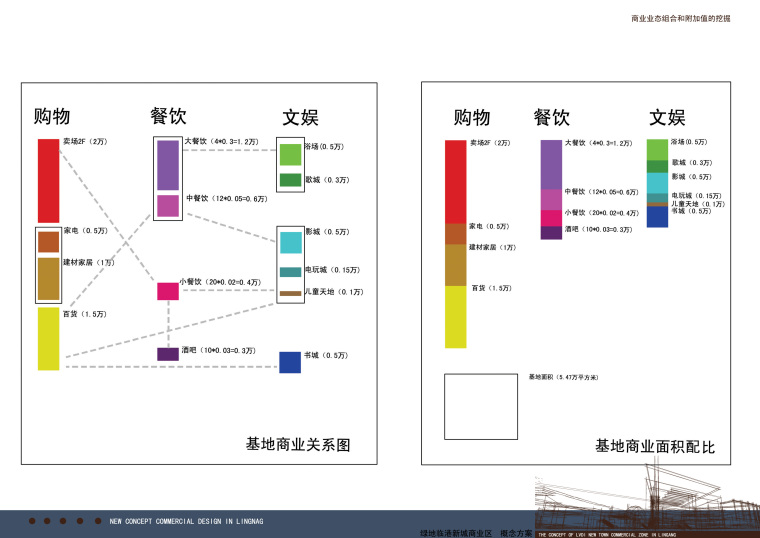
Task: Click the dark purple 酒吧 block in left diagram
Action: click(167, 354)
